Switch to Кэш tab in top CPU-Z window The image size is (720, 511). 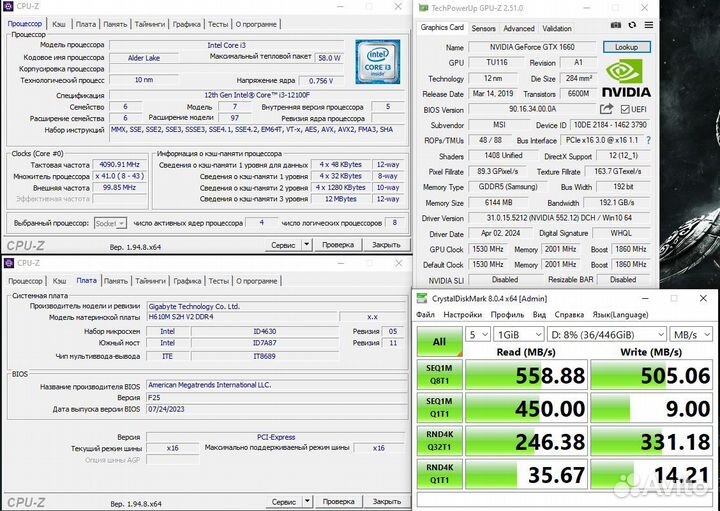click(x=59, y=24)
